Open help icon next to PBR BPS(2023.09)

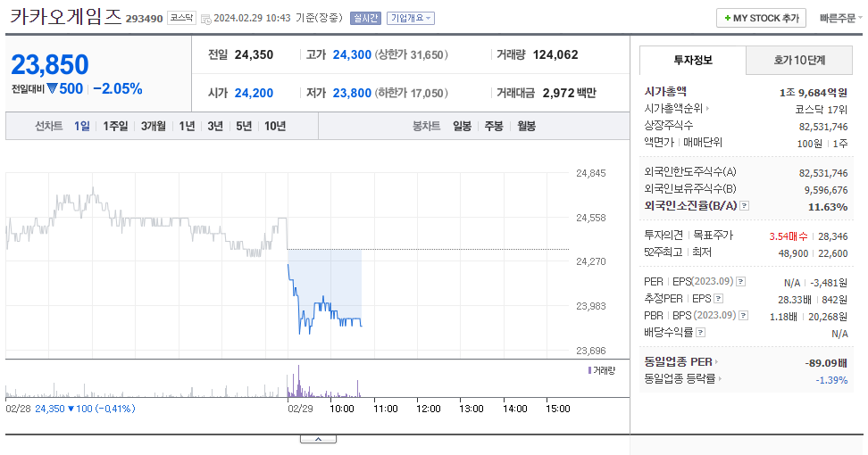tap(744, 315)
